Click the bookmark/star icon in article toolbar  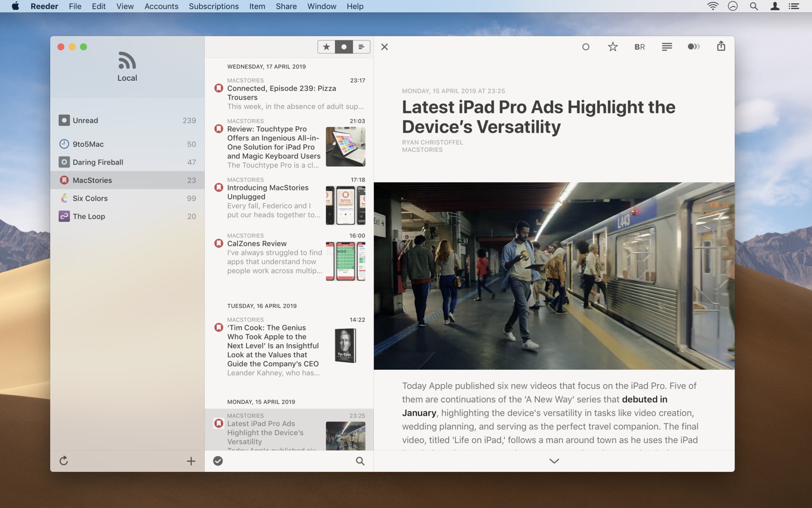pos(612,46)
